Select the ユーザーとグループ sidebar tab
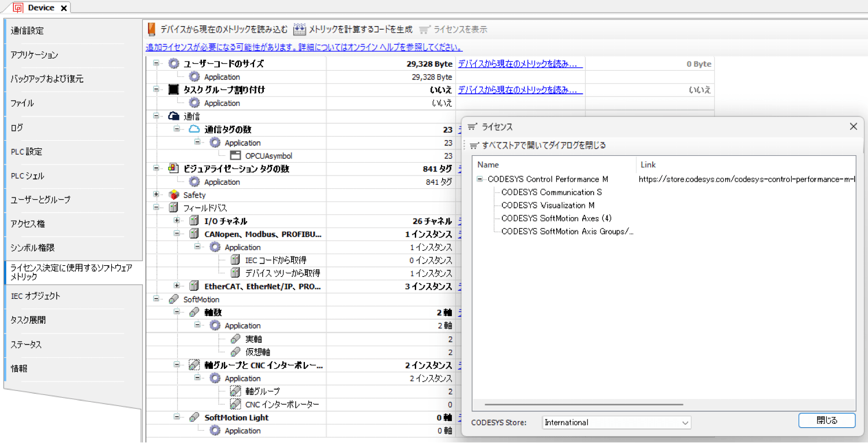 (41, 200)
